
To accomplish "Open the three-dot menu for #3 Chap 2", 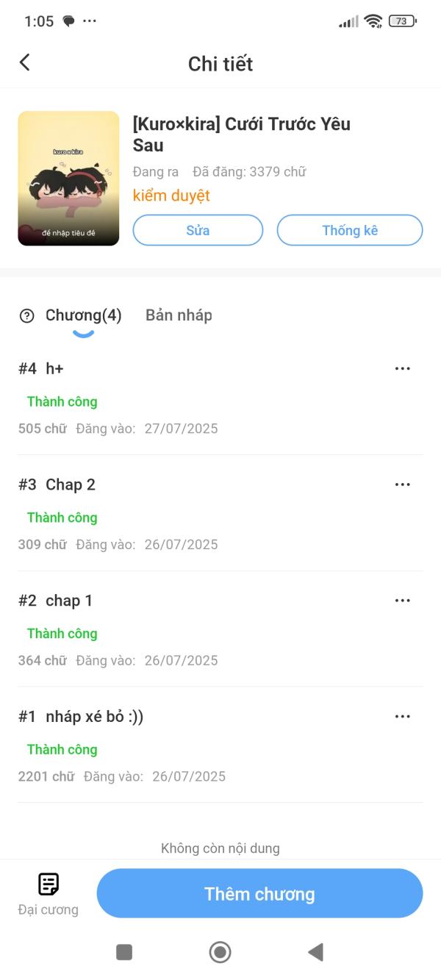I will pos(402,484).
